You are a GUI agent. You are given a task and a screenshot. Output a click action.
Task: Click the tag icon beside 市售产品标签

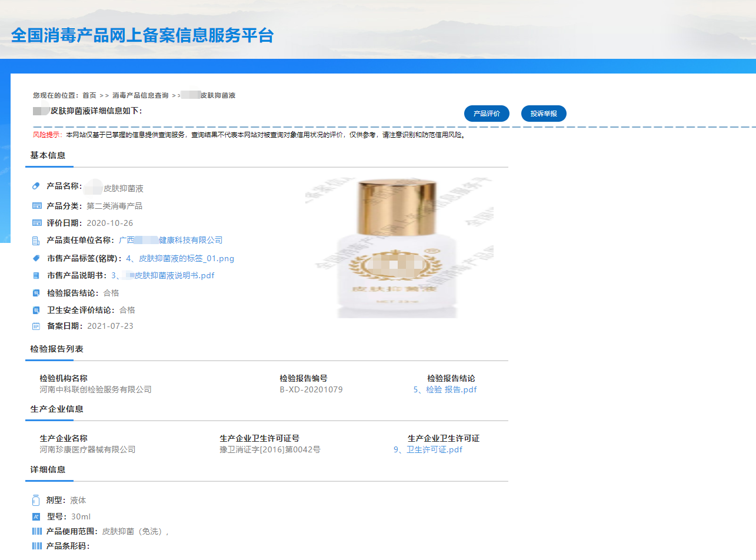pos(36,258)
